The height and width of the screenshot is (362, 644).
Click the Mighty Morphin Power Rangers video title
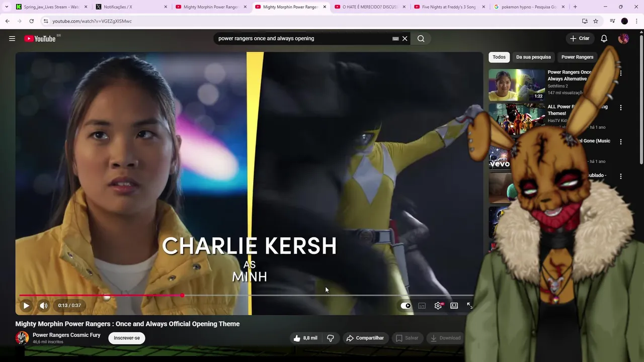click(127, 324)
